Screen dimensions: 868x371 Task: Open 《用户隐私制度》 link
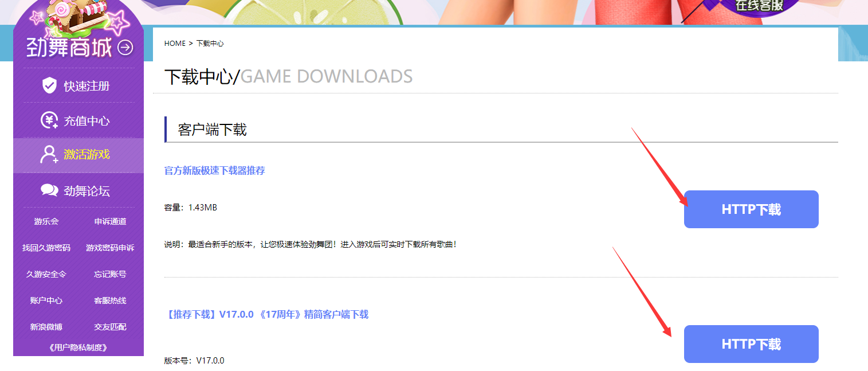(x=78, y=347)
